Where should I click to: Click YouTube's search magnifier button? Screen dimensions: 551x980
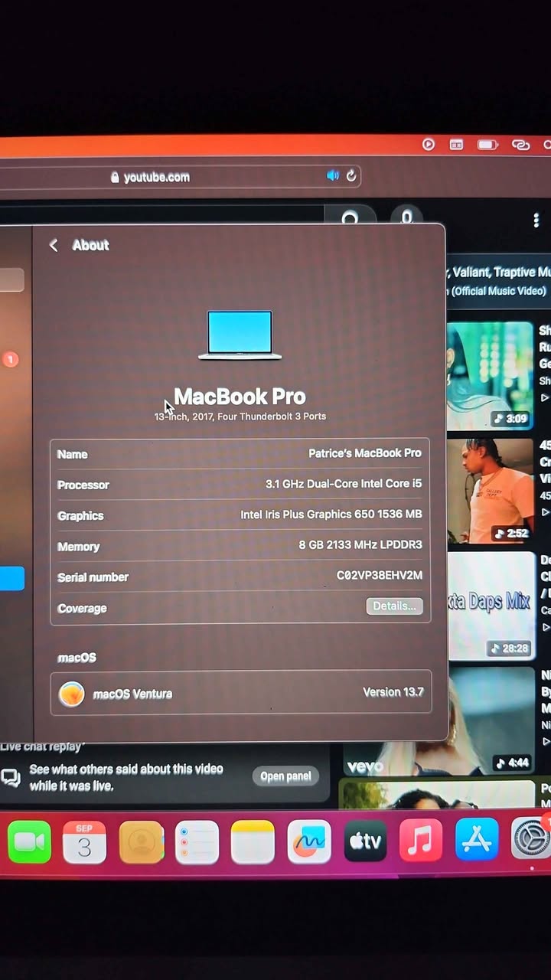[x=350, y=217]
